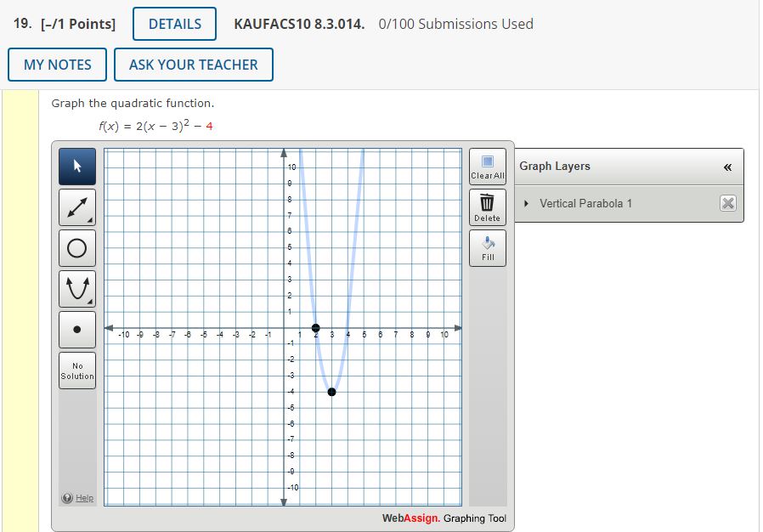The height and width of the screenshot is (532, 763).
Task: Open the line tool variant menu
Action: coord(90,219)
